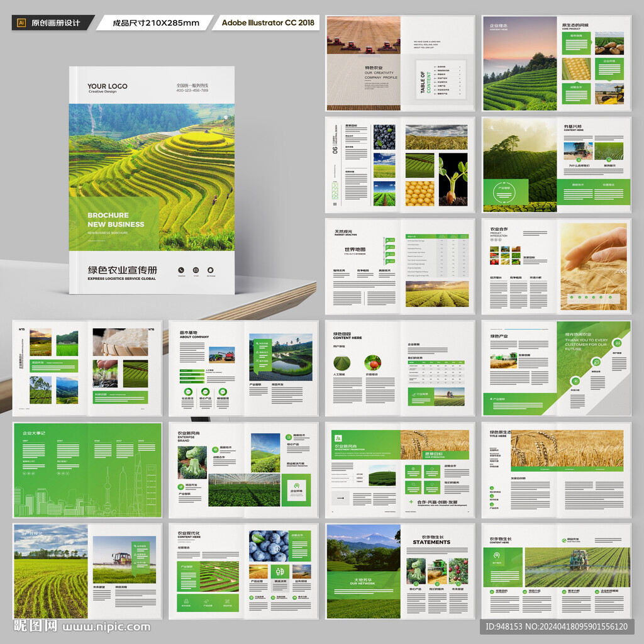Click the red apples photo under STATEMENTS
This screenshot has height=644, width=644.
(458, 571)
